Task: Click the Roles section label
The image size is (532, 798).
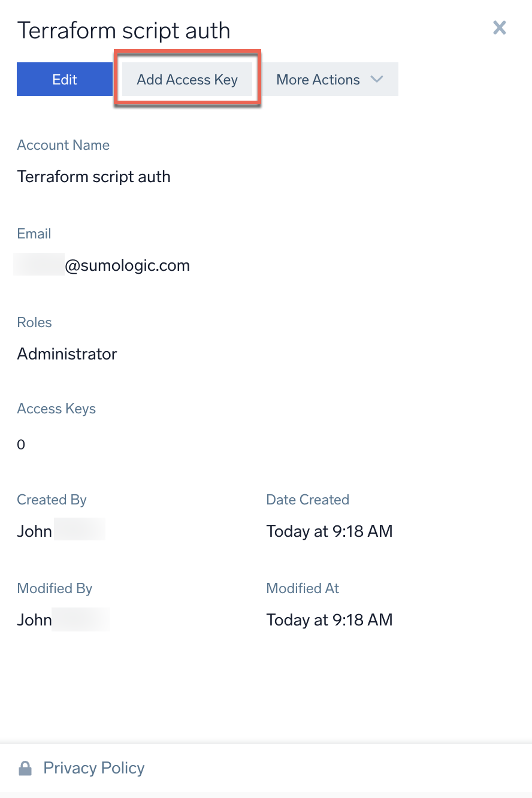Action: click(34, 322)
